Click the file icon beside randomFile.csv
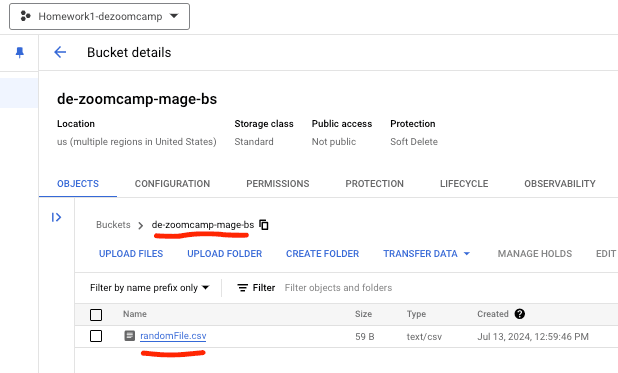Viewport: 618px width, 373px height. 129,336
